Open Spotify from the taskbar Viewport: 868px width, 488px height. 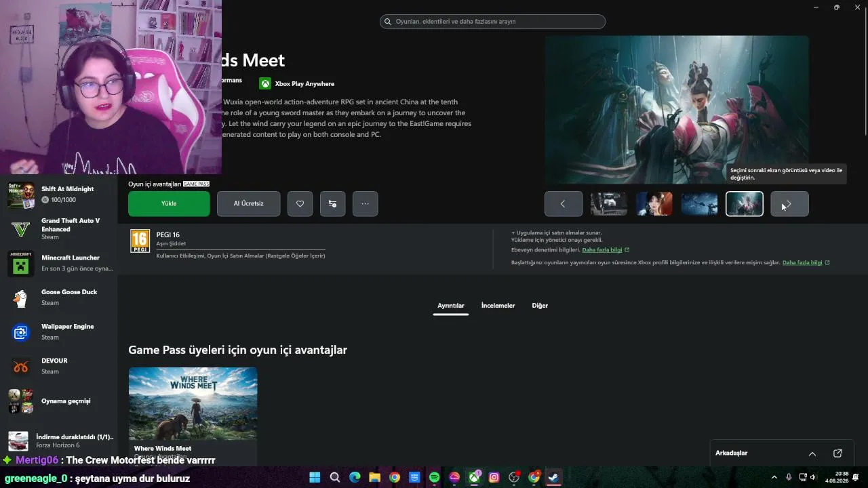click(435, 477)
